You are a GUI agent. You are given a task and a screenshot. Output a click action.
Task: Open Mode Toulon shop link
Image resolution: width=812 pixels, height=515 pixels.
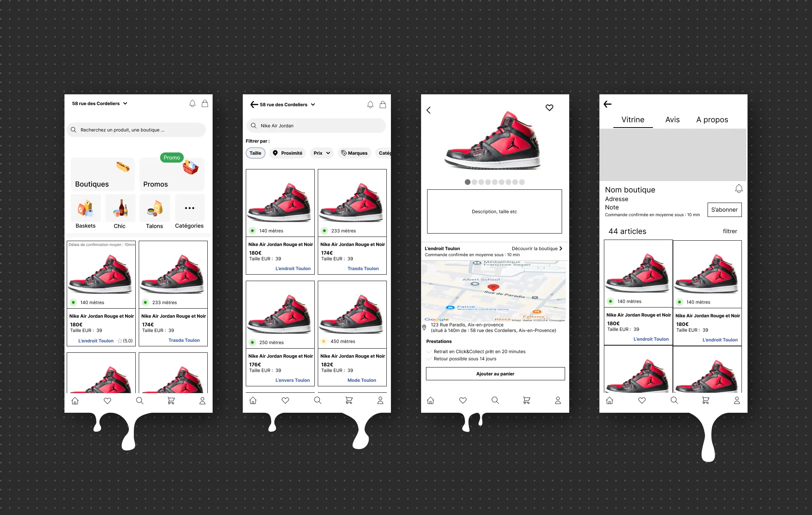tap(362, 380)
